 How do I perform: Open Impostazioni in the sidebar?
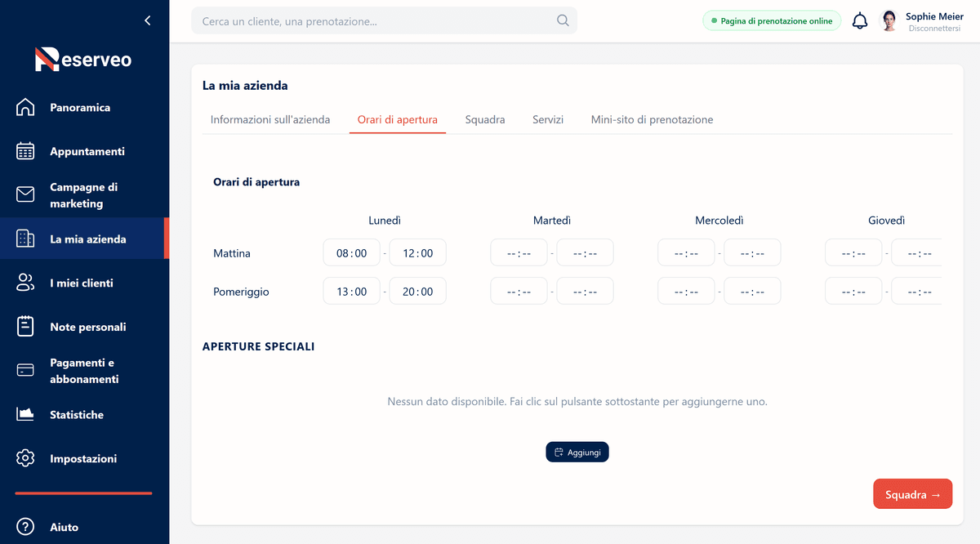tap(83, 459)
